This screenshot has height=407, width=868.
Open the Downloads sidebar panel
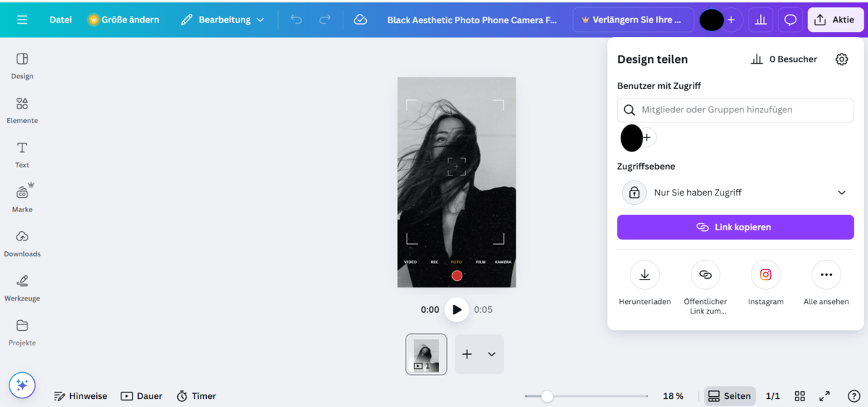[22, 243]
